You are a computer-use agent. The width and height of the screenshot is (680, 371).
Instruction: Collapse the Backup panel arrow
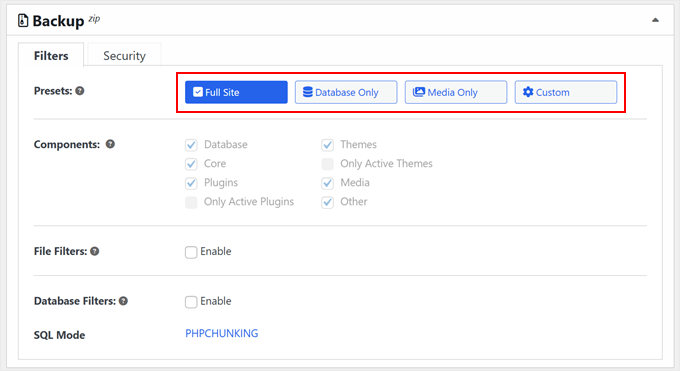coord(655,20)
